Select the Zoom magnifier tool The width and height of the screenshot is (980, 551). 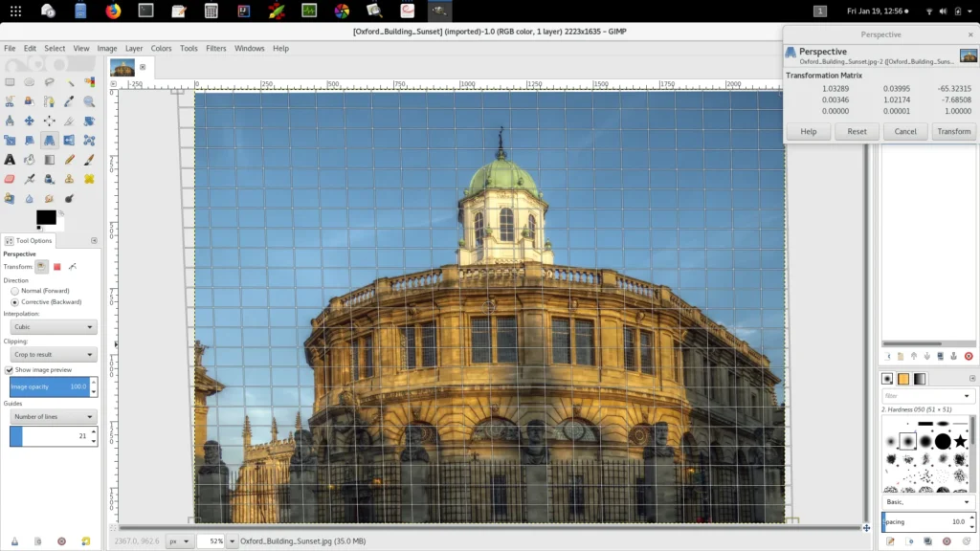click(x=89, y=101)
